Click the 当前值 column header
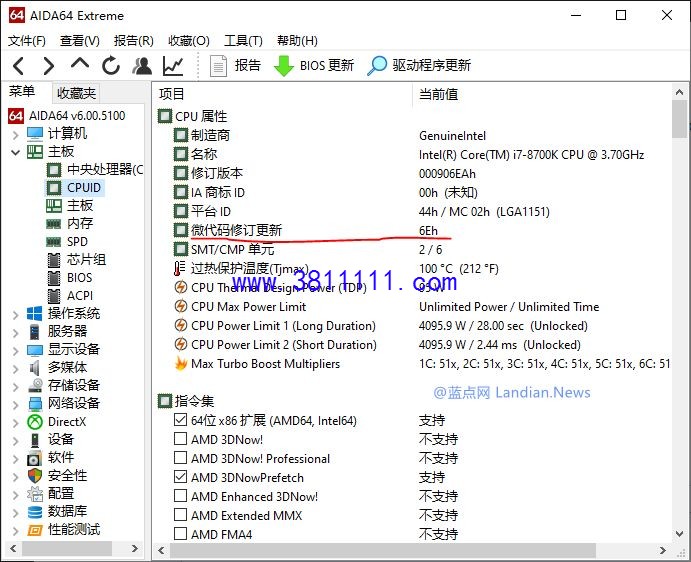Image resolution: width=691 pixels, height=562 pixels. pos(438,94)
